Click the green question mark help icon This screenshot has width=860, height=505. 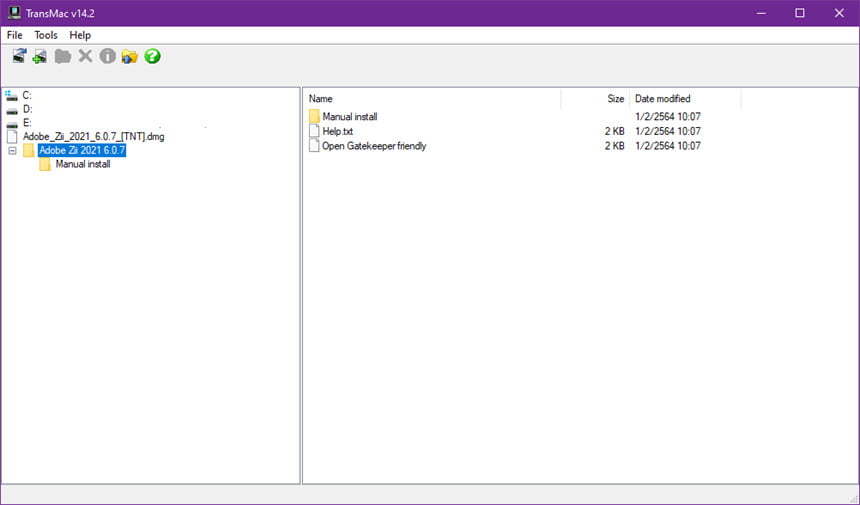[x=152, y=56]
